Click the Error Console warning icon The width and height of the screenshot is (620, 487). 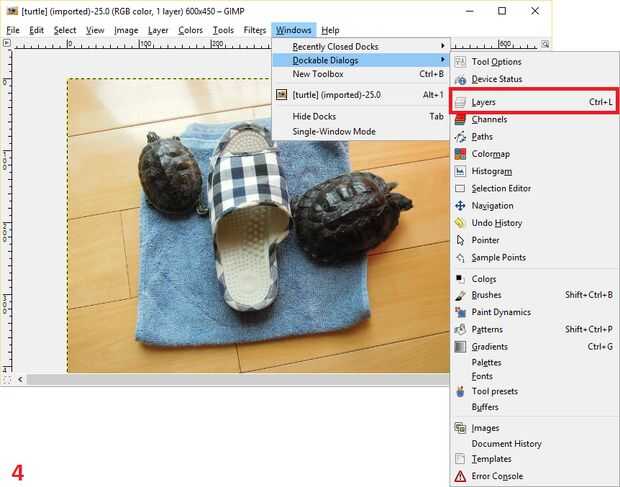pos(460,476)
